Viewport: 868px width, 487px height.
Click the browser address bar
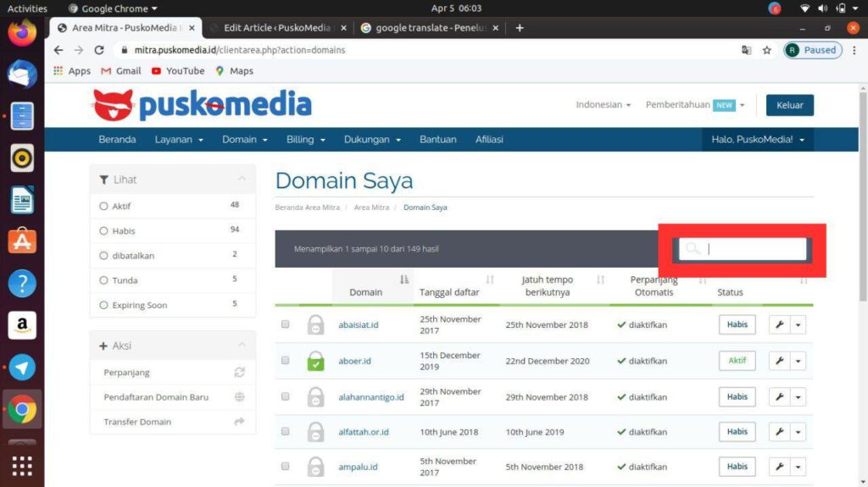(426, 50)
